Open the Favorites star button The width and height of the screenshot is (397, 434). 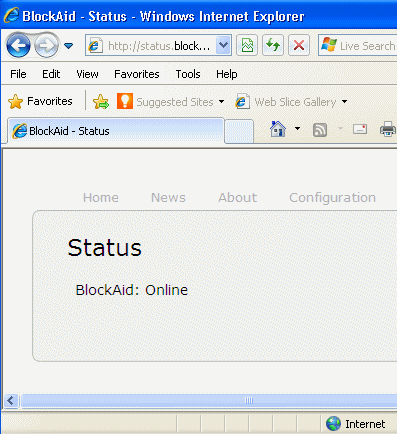[x=40, y=101]
